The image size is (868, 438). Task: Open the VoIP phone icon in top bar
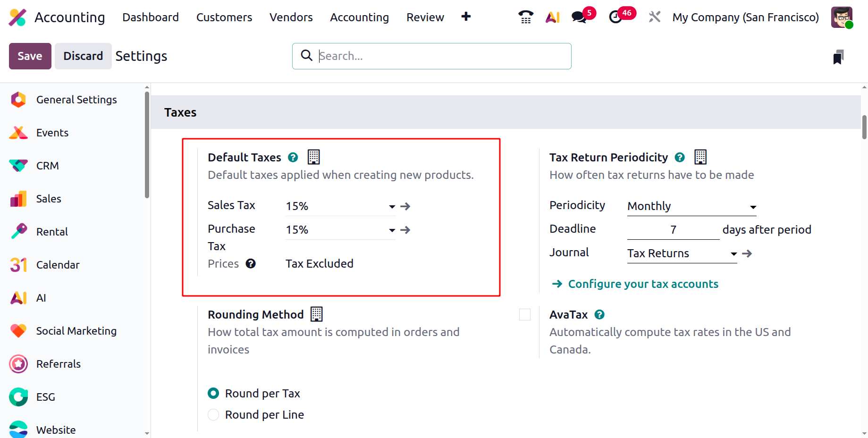click(x=525, y=17)
